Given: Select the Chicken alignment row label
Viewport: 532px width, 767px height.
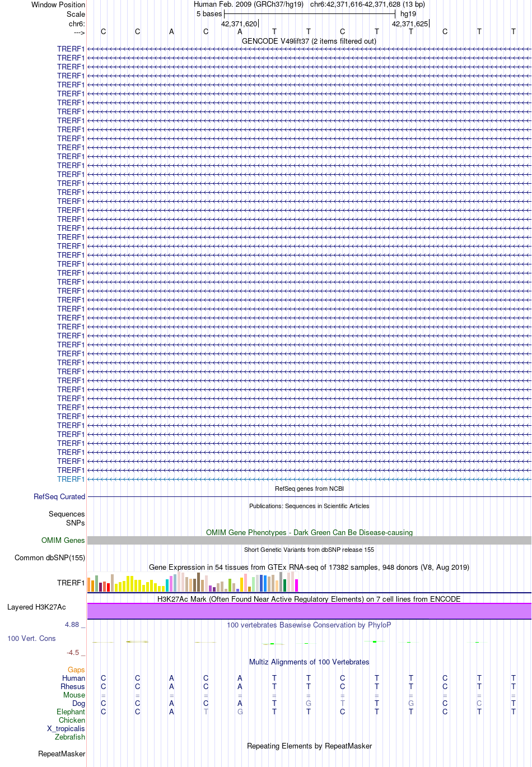Looking at the screenshot, I should coord(72,720).
